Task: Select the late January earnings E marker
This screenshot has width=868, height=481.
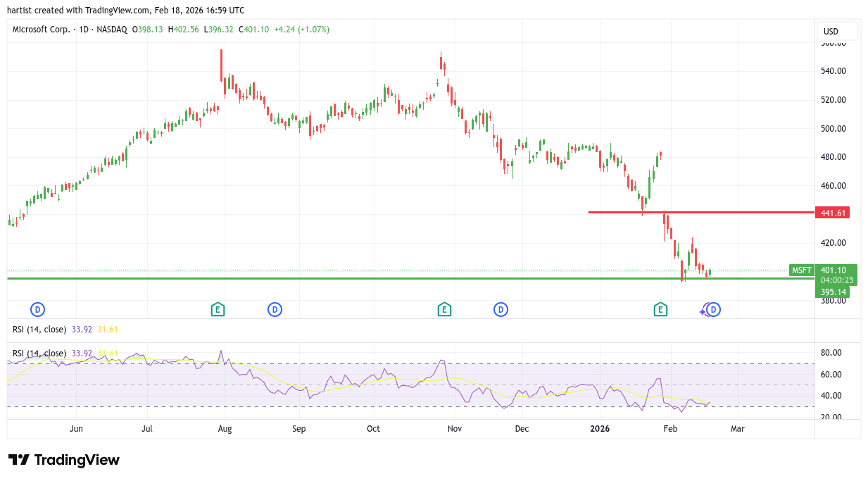Action: pos(660,309)
